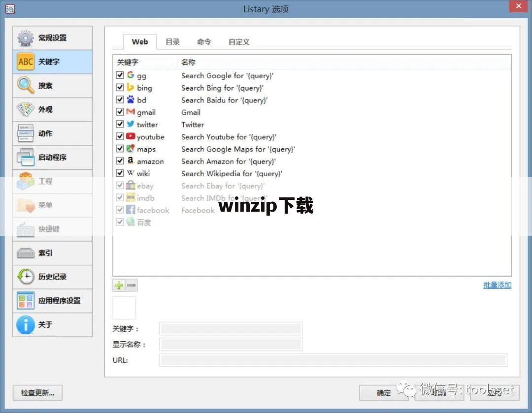The width and height of the screenshot is (532, 413).
Task: Open the 应用程序设置 app settings section
Action: [52, 301]
